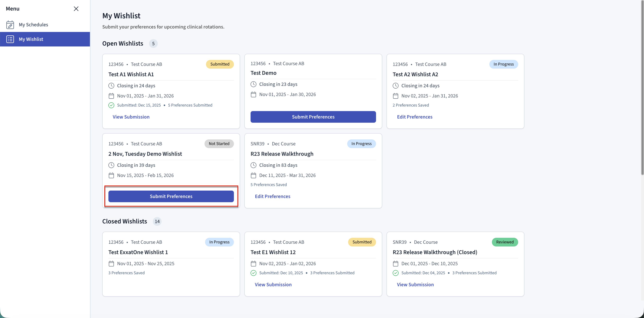The height and width of the screenshot is (318, 644).
Task: Click calendar icon on Test ExxatOne Wishlist card
Action: [x=111, y=264]
